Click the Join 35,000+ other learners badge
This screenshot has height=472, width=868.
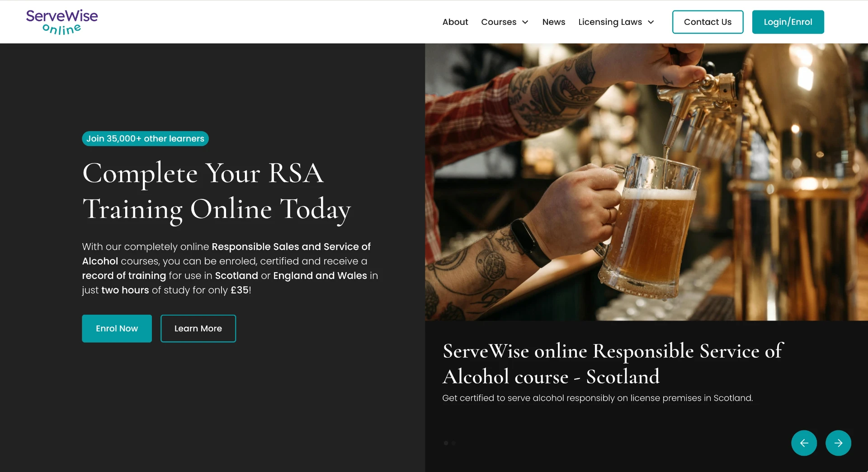[145, 138]
